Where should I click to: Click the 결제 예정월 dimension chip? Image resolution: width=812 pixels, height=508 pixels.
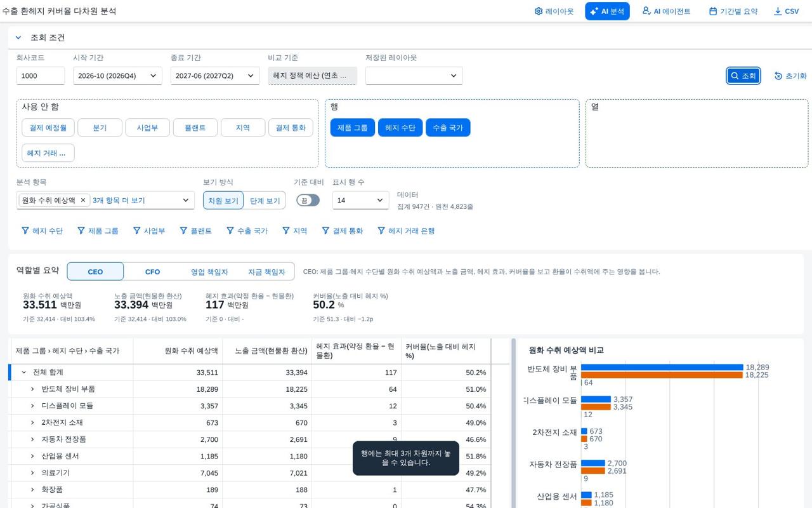tap(48, 128)
